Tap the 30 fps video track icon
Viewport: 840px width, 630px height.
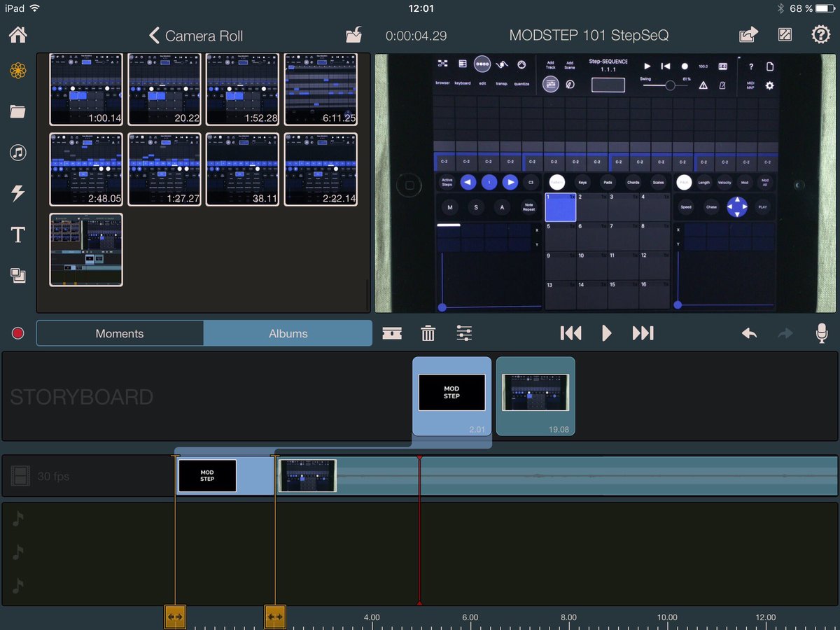21,477
